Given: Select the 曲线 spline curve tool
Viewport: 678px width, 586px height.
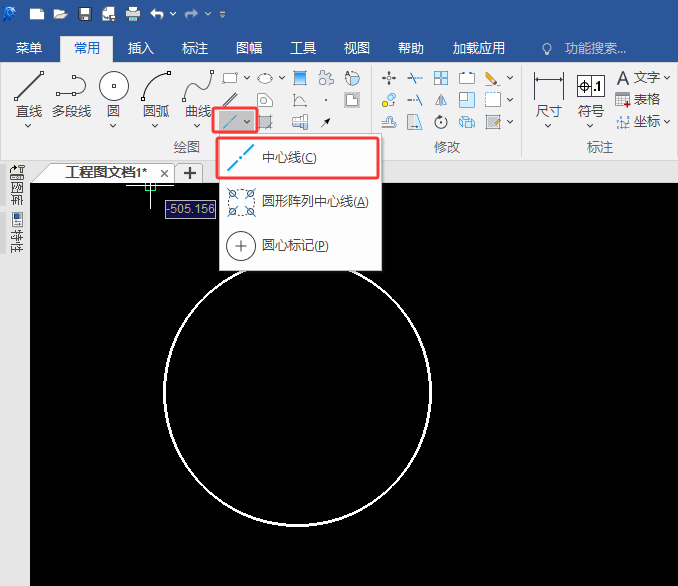Looking at the screenshot, I should (x=198, y=95).
